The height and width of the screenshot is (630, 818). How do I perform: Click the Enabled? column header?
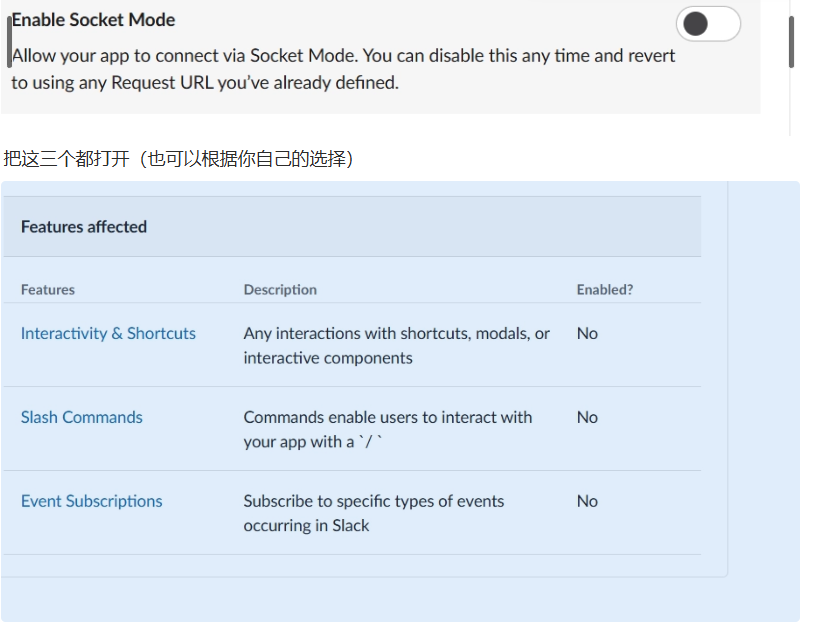click(605, 290)
